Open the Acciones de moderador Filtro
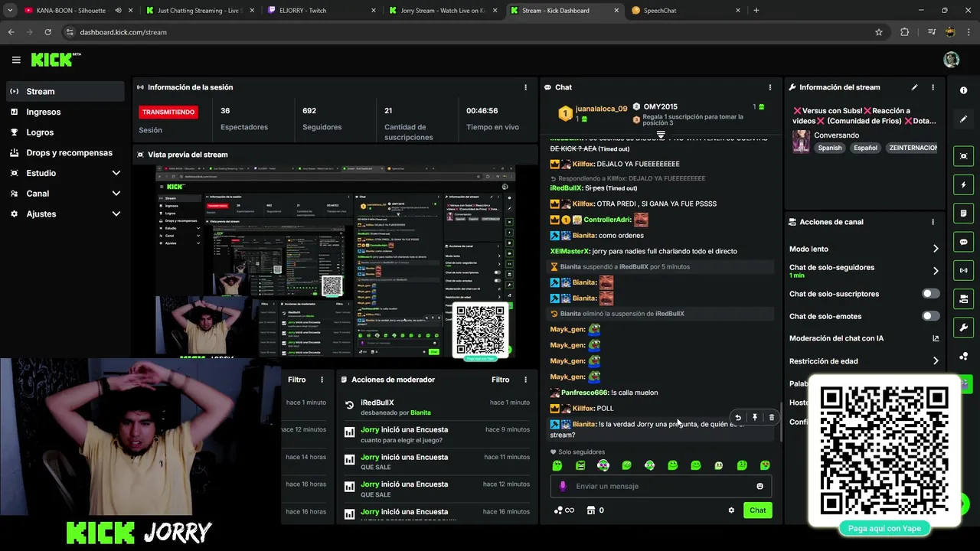980x551 pixels. coord(500,380)
